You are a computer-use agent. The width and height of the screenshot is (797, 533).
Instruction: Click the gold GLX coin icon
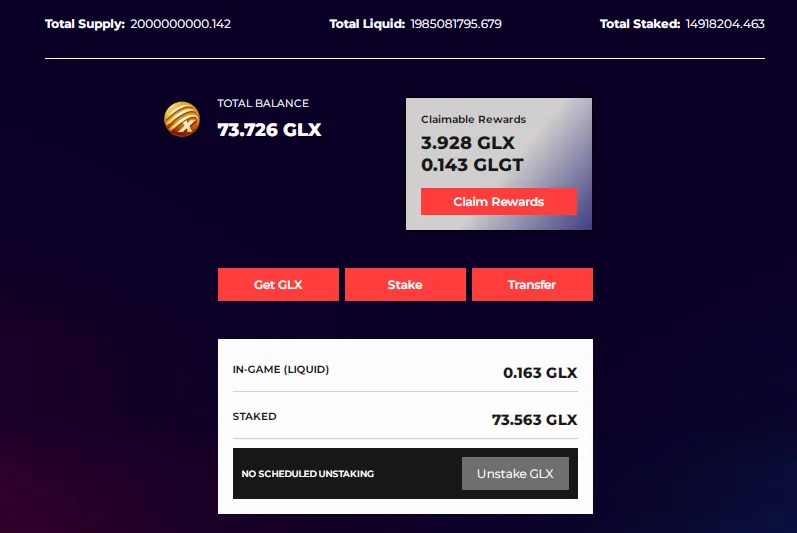[181, 119]
